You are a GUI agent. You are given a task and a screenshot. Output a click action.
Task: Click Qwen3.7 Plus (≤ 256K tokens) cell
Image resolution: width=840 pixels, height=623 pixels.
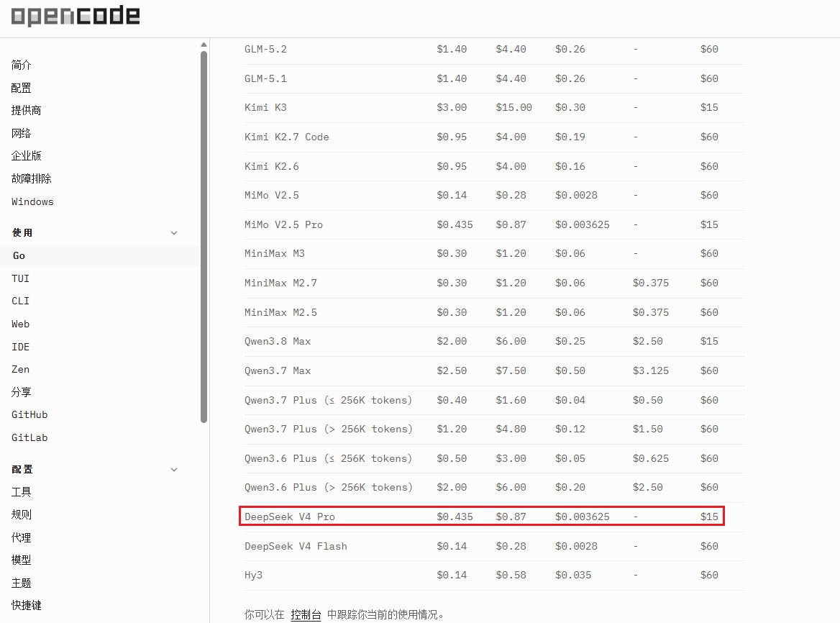point(329,401)
